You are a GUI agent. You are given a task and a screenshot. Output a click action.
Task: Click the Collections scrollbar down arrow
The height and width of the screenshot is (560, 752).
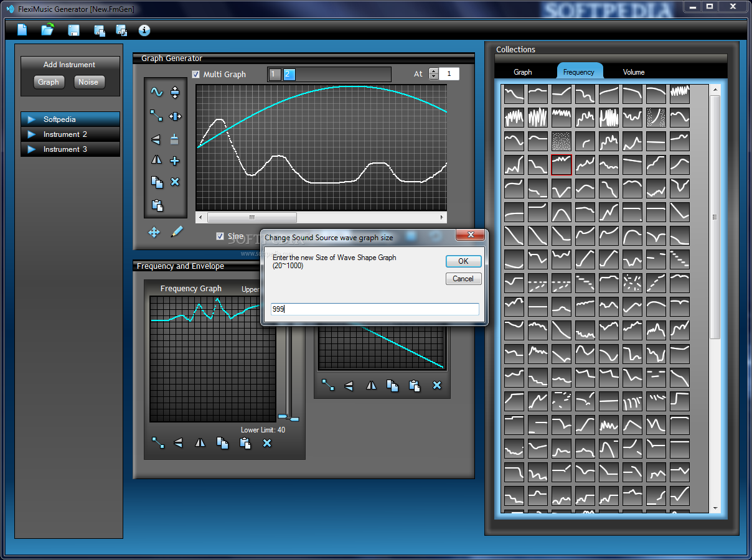715,508
